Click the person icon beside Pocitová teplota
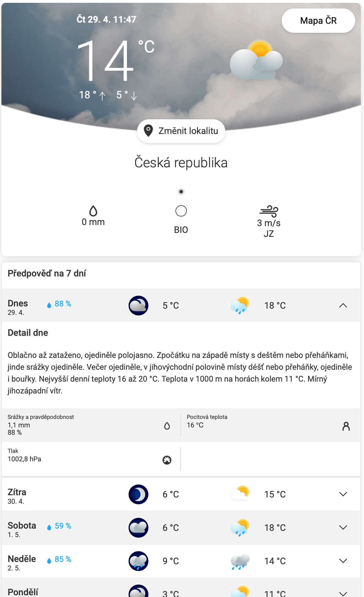Screen dimensions: 364x597 pos(346,426)
